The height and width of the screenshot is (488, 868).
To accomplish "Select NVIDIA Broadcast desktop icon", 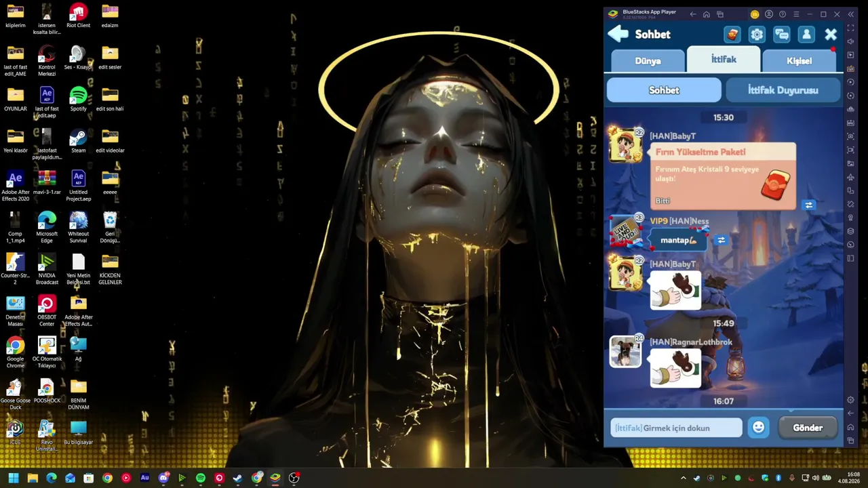I will pyautogui.click(x=47, y=269).
